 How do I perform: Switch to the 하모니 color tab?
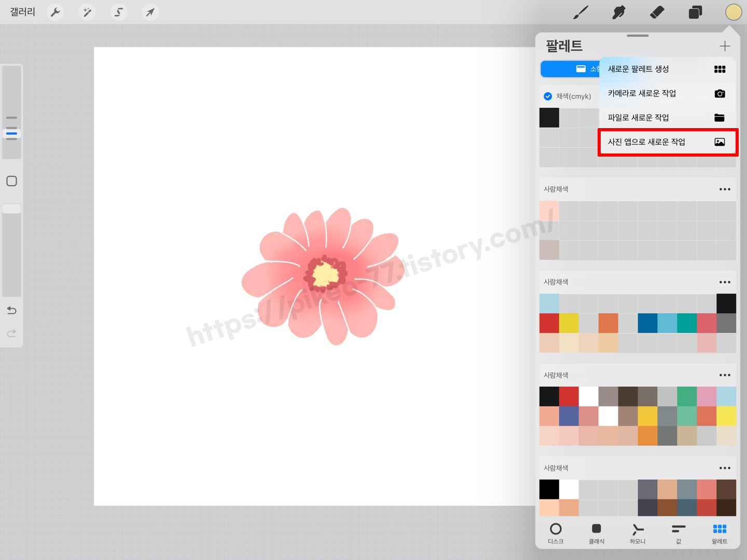pos(638,533)
